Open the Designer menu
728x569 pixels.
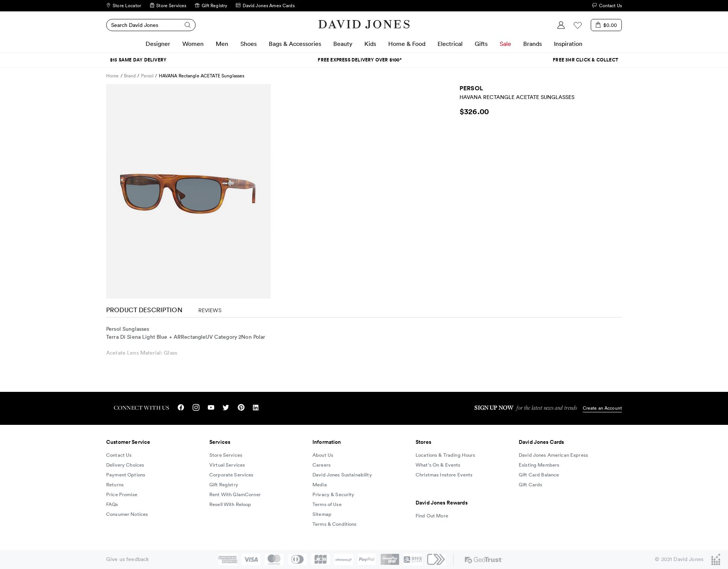158,44
